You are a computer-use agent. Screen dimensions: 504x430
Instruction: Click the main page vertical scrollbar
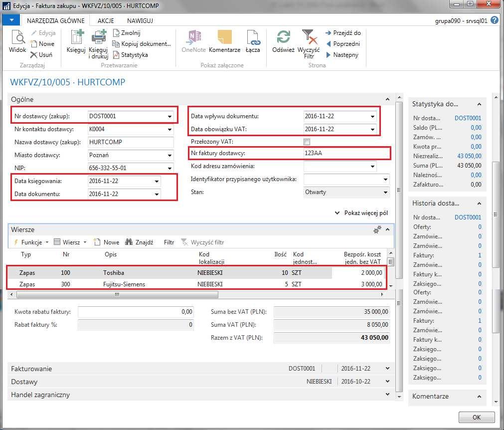399,190
